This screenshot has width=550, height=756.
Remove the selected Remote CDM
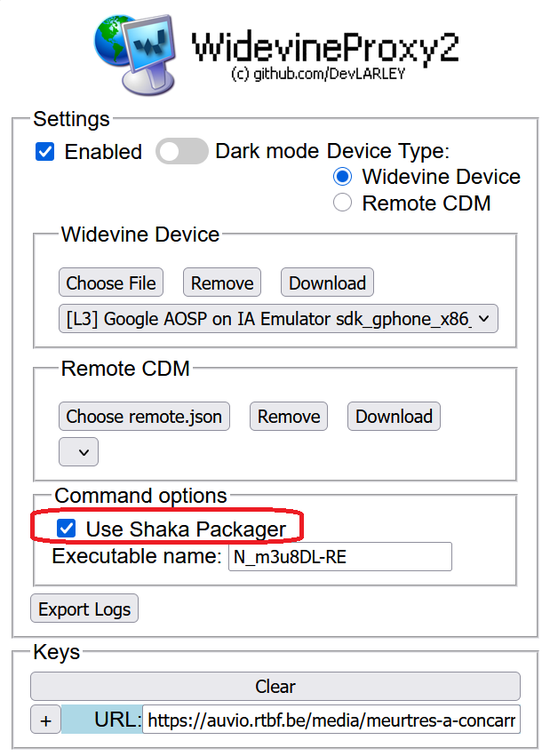click(x=289, y=417)
